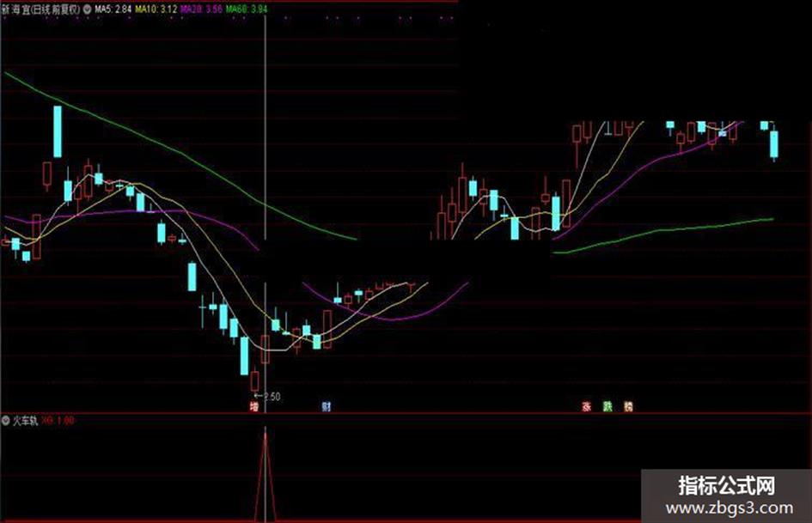Click the last cyan candlestick at chart right

point(774,144)
